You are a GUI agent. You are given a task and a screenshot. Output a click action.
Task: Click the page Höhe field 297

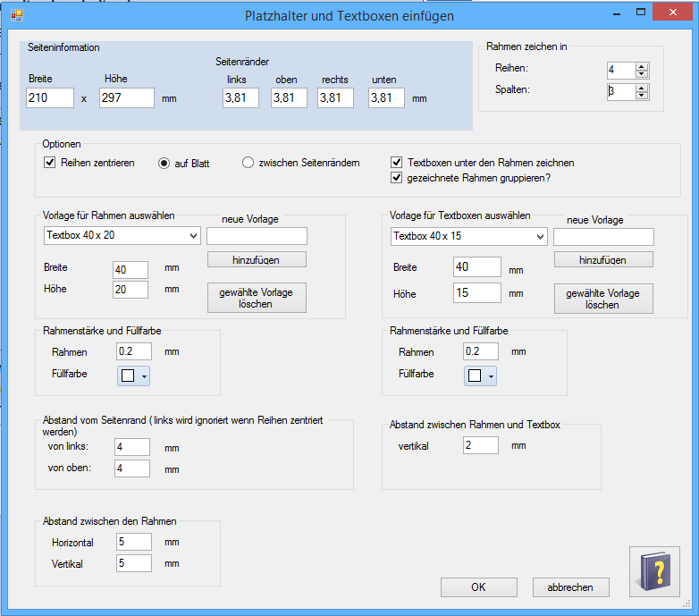[127, 97]
